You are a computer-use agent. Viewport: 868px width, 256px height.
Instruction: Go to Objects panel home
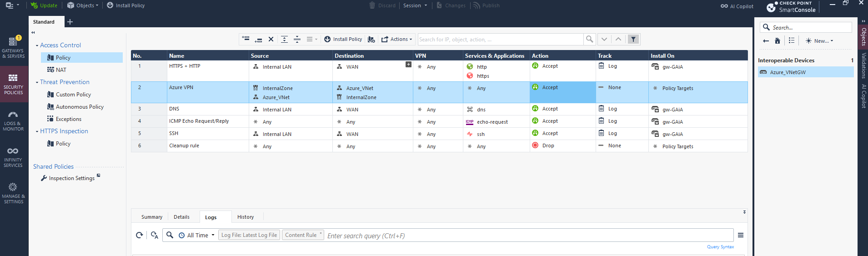778,40
